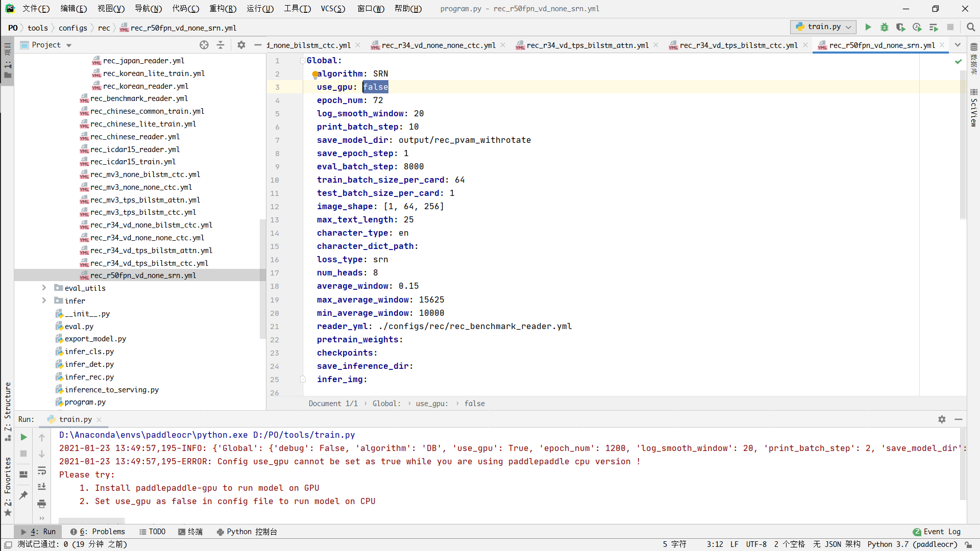
Task: Run with coverage icon in toolbar
Action: (x=900, y=27)
